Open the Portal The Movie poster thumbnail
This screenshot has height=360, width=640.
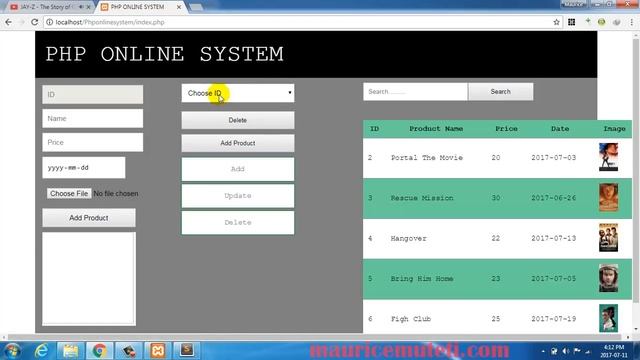tap(608, 157)
